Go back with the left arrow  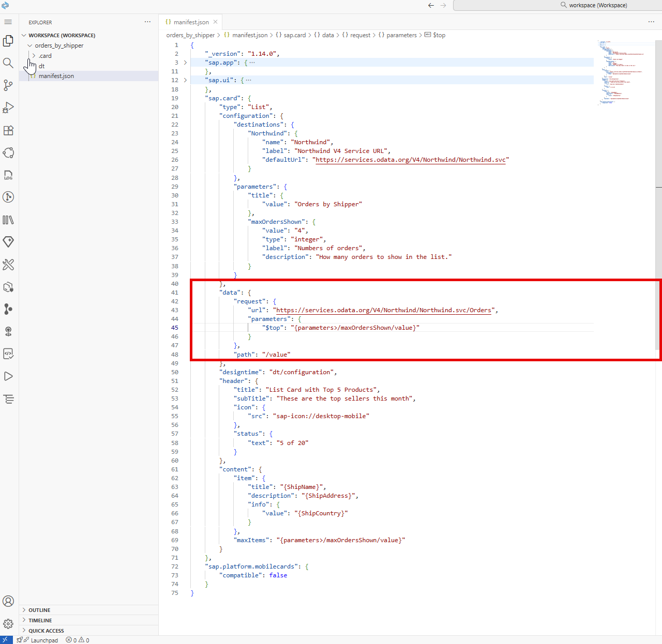[x=431, y=5]
